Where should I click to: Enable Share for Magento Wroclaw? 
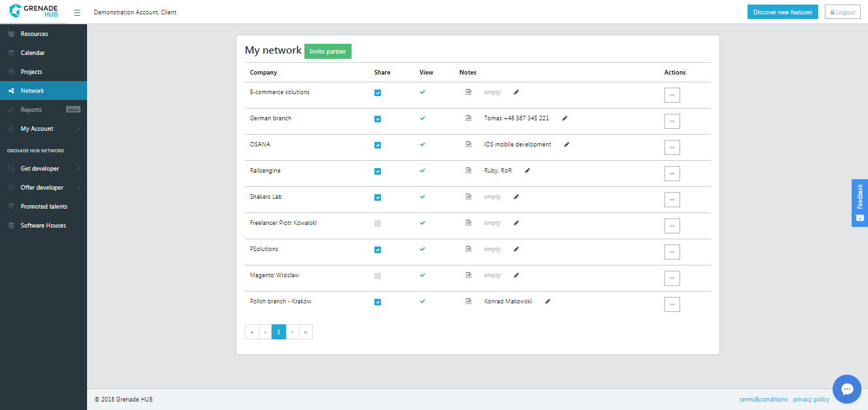tap(378, 276)
